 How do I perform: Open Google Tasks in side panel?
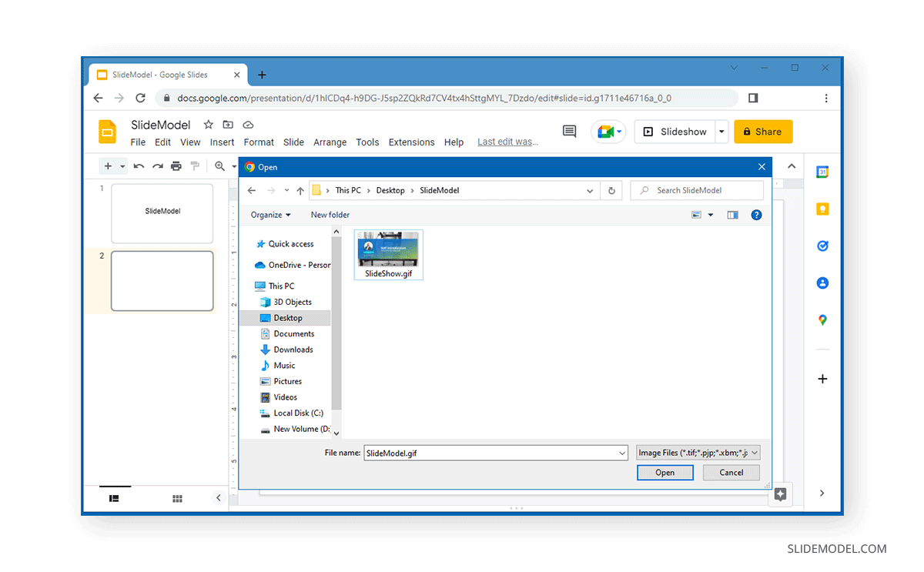tap(822, 246)
